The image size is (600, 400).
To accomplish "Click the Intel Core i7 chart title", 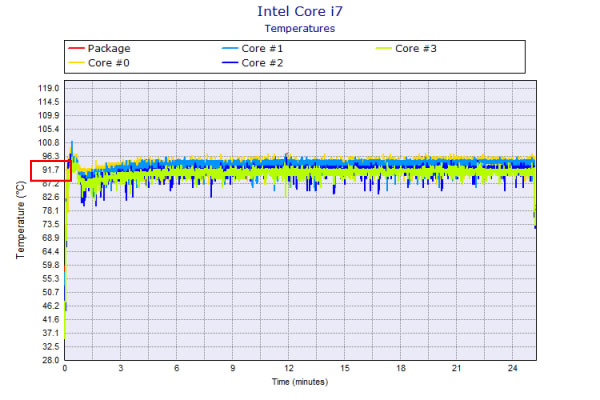I will [300, 11].
